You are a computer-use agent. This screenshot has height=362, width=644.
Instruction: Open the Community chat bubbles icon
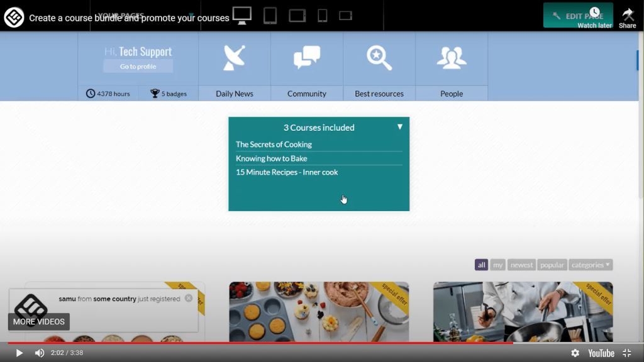point(307,57)
